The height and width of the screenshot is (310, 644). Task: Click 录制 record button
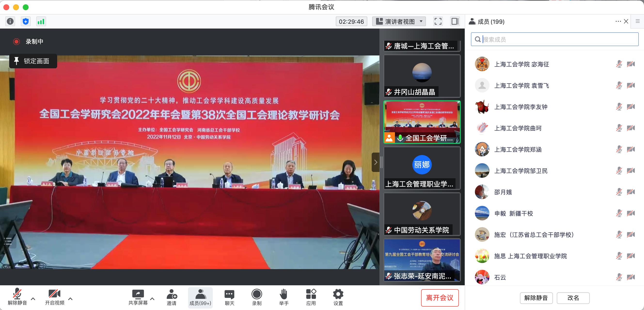(257, 297)
